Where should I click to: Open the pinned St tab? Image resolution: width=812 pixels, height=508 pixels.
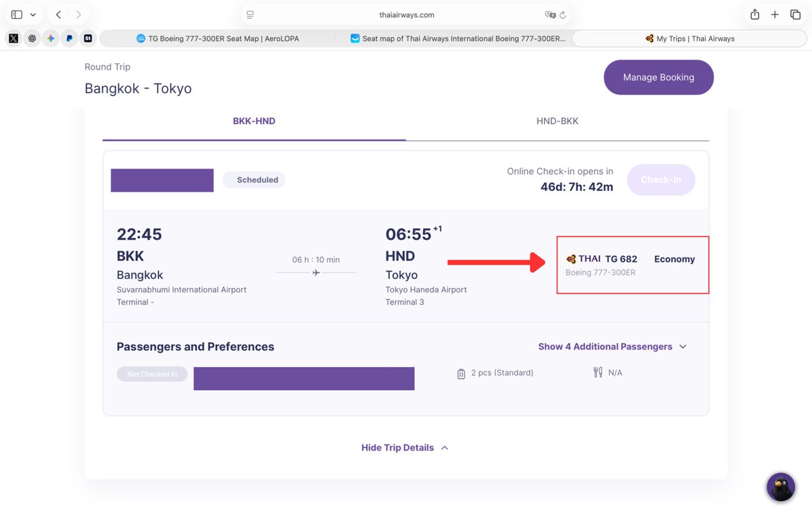[88, 39]
